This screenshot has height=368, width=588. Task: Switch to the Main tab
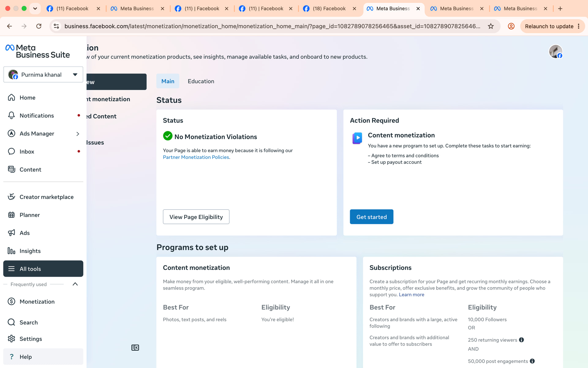(x=168, y=81)
